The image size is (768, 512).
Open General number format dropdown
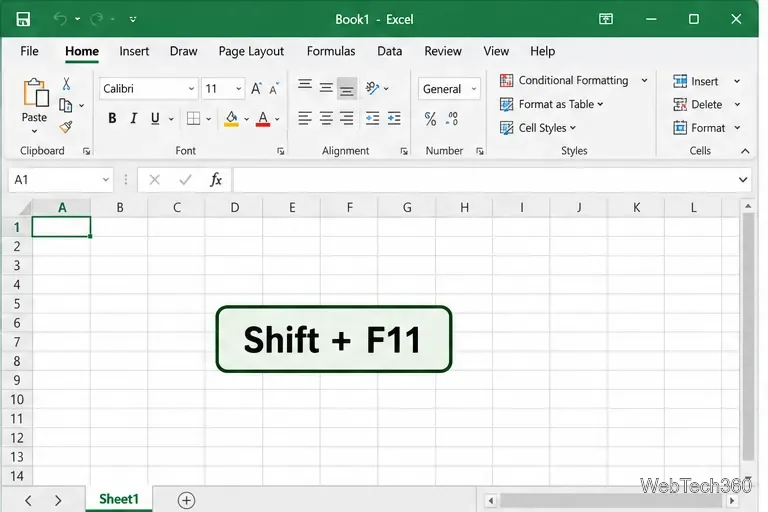pyautogui.click(x=449, y=89)
